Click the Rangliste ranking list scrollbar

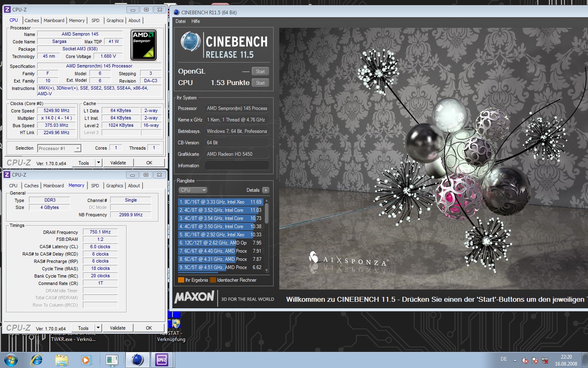pyautogui.click(x=267, y=235)
